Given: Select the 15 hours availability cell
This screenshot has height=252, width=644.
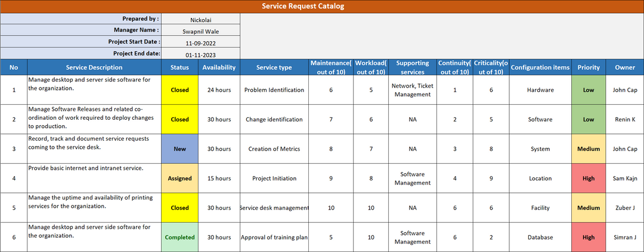Looking at the screenshot, I should click(219, 178).
